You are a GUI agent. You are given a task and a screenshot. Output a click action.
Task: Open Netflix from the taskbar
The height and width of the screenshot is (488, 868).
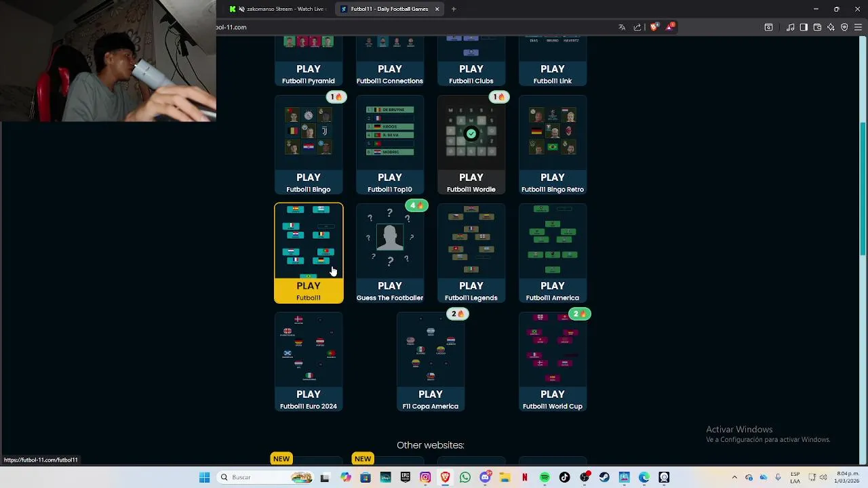pyautogui.click(x=525, y=477)
